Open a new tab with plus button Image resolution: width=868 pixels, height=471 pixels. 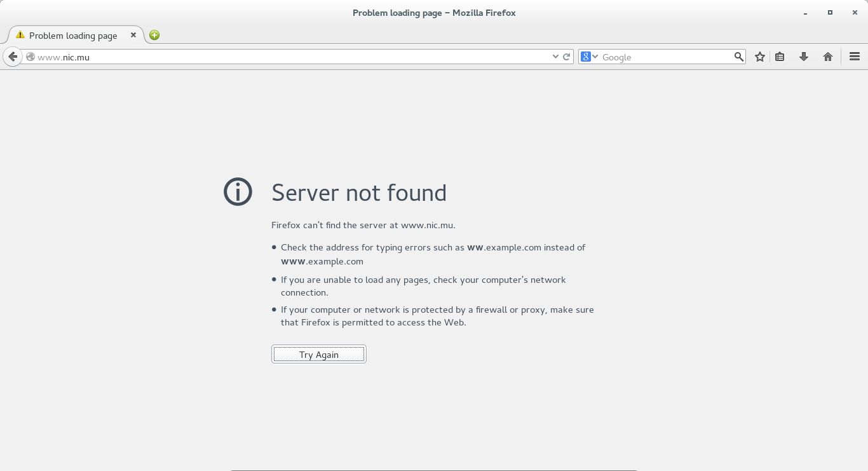[x=154, y=35]
